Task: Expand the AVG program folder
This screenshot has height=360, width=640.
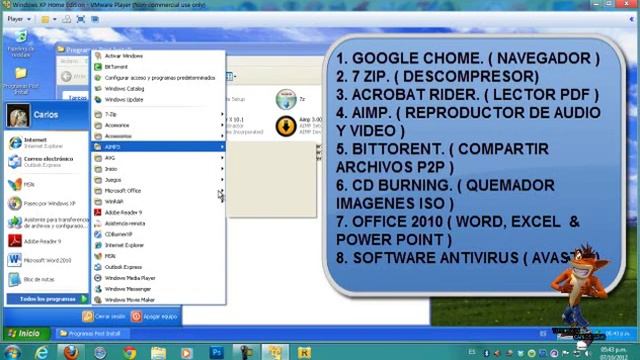Action: (158, 158)
